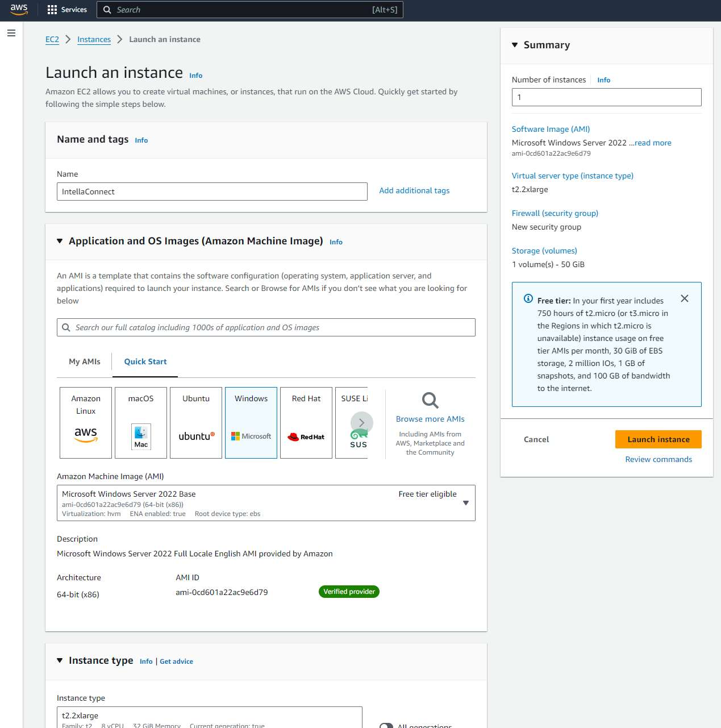Open the Get advice link
This screenshot has width=721, height=728.
(x=177, y=662)
